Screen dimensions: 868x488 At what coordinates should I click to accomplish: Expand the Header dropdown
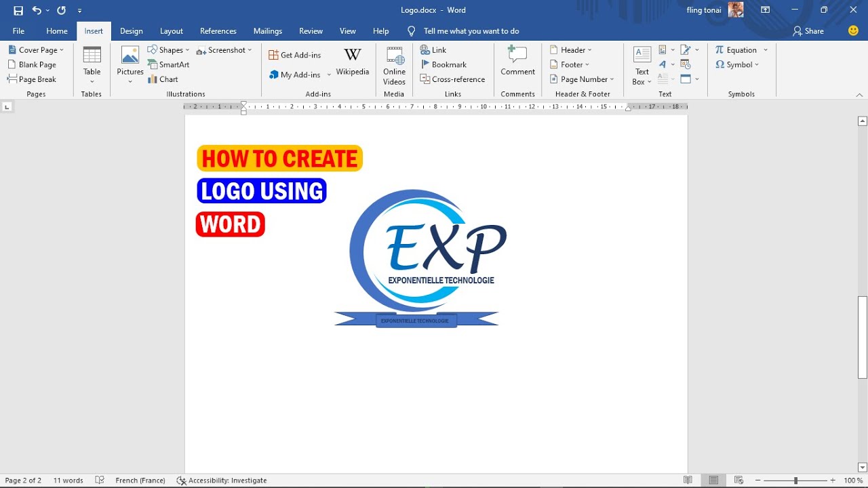pos(590,50)
